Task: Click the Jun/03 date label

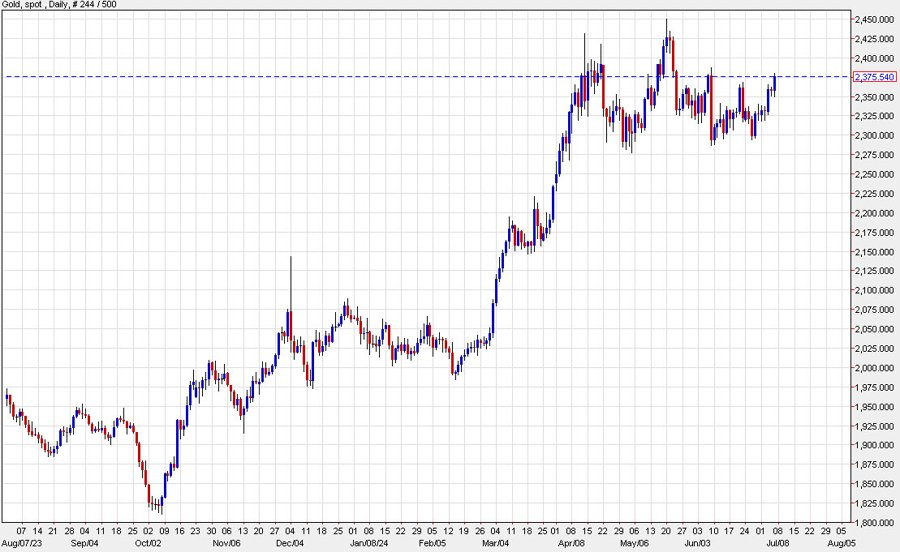Action: (x=697, y=543)
